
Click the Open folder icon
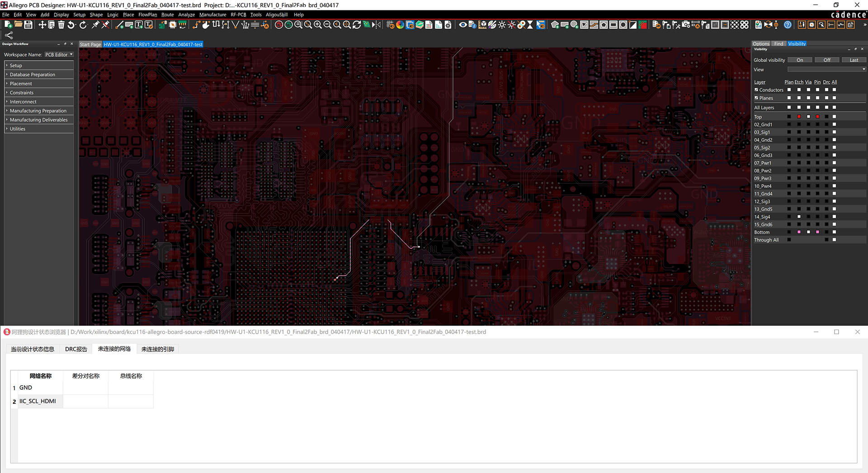(x=18, y=24)
